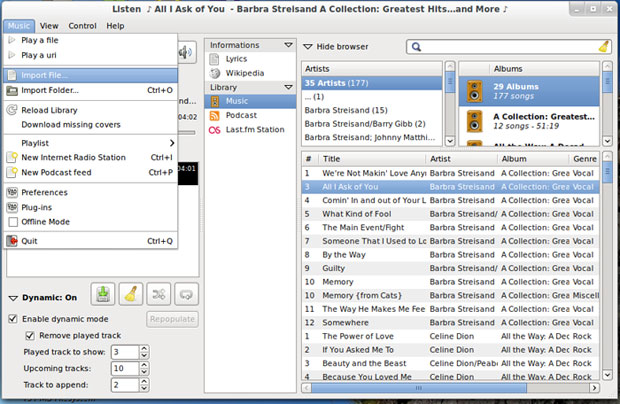The width and height of the screenshot is (620, 404).
Task: Toggle shuffle icon button
Action: pyautogui.click(x=159, y=294)
